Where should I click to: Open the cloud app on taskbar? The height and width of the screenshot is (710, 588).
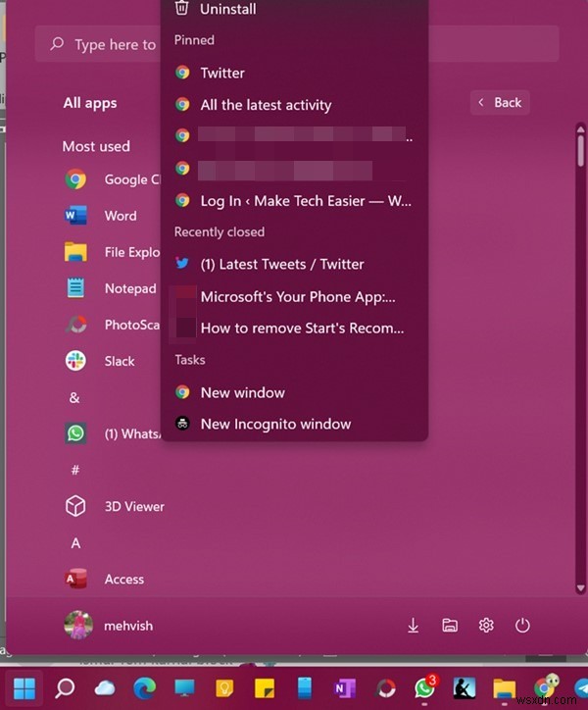[x=105, y=688]
